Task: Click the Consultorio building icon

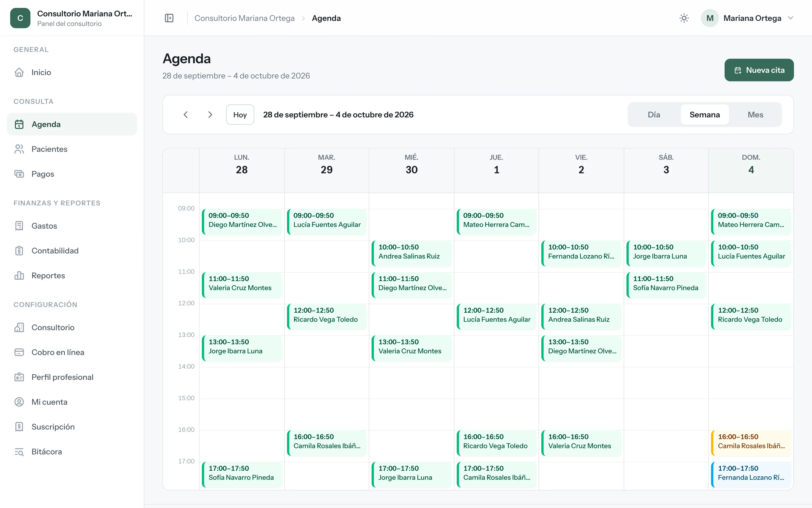Action: coord(19,327)
